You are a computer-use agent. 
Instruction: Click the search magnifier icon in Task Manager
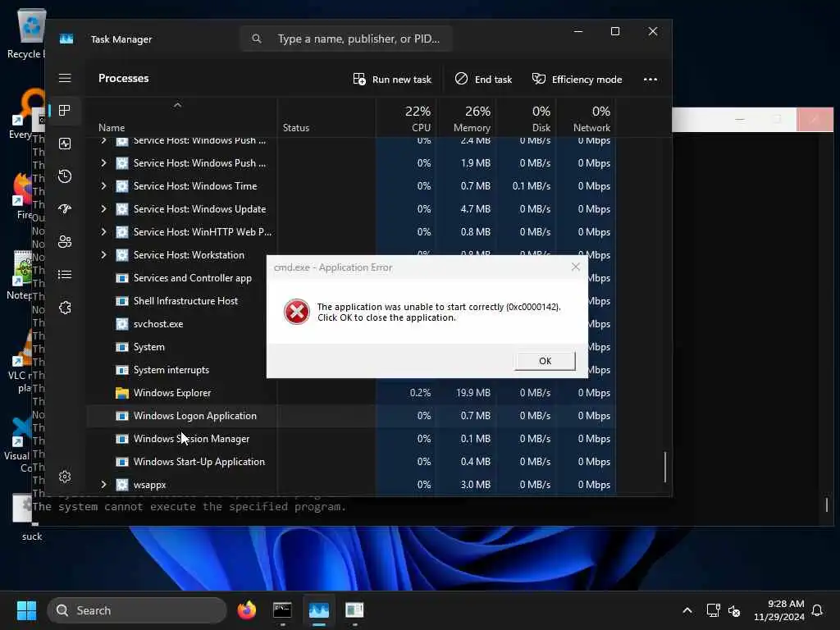tap(257, 39)
